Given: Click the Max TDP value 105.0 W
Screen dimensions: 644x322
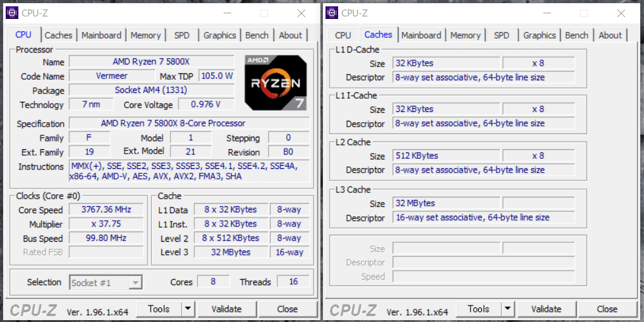Looking at the screenshot, I should (x=217, y=76).
